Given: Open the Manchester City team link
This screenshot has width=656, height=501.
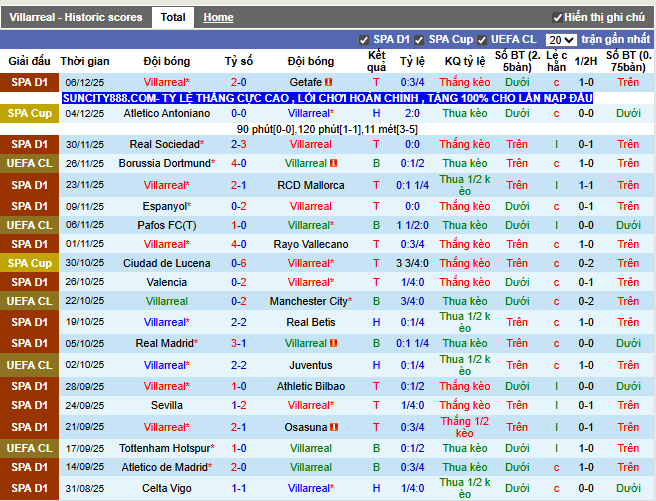Looking at the screenshot, I should (x=309, y=302).
